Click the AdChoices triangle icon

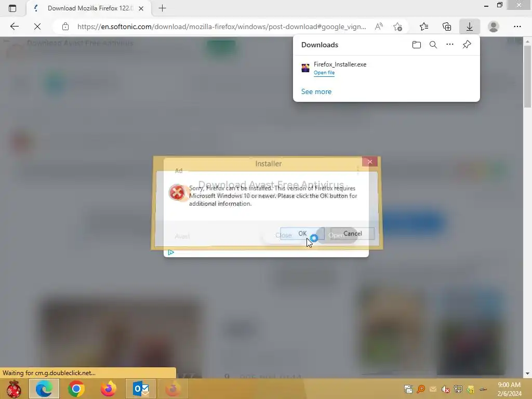click(x=171, y=252)
